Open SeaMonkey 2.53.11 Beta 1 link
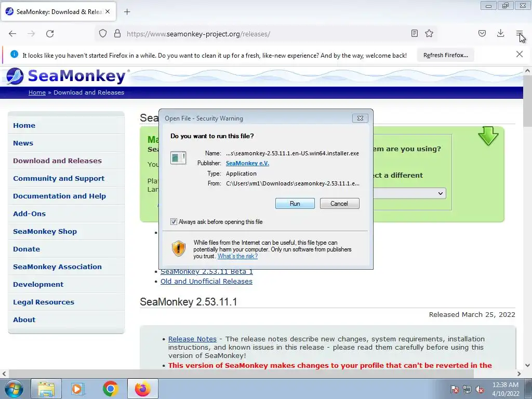Viewport: 532px width, 399px height. tap(207, 272)
